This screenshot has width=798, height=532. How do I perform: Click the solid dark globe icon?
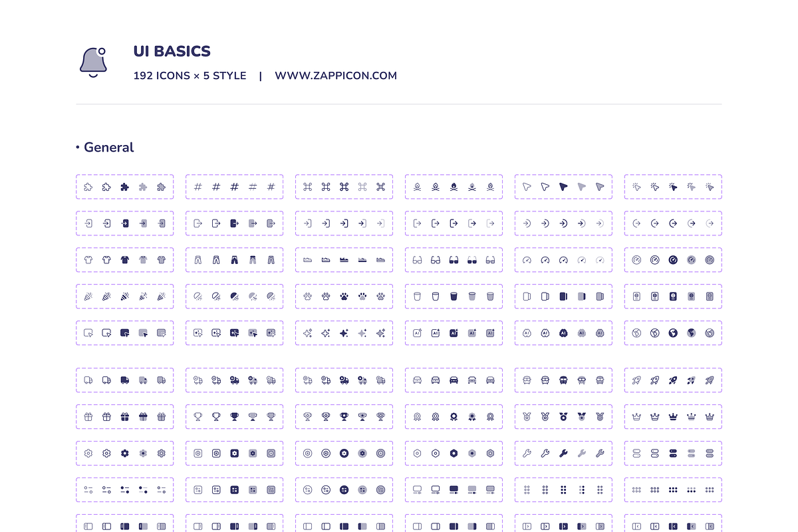(x=673, y=333)
